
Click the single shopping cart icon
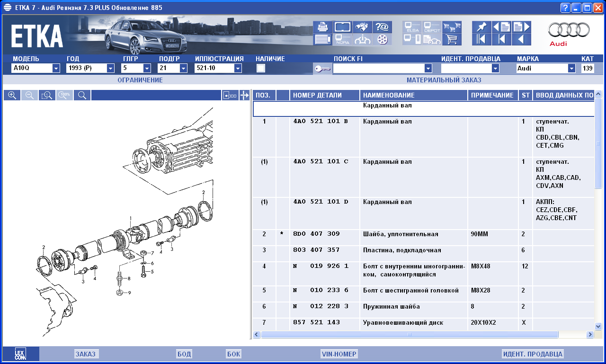coord(452,39)
